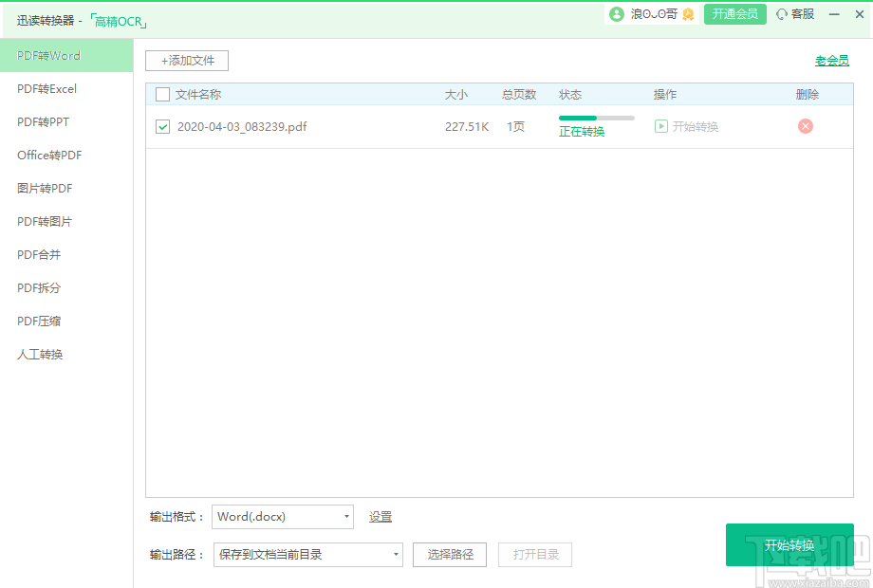Click the 选择路径 choose path button

[x=449, y=554]
